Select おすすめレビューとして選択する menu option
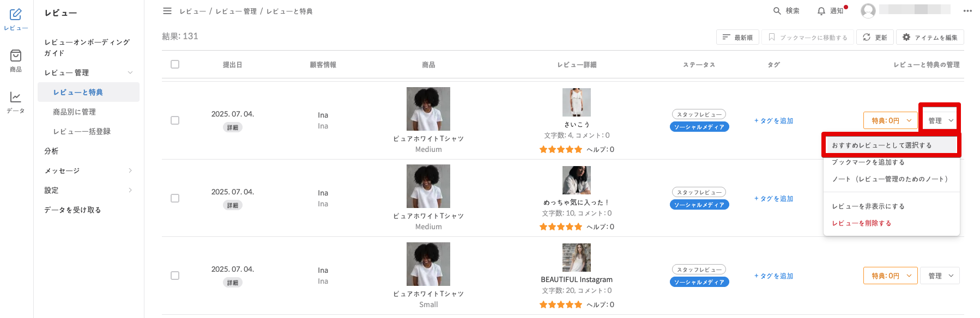 tap(881, 145)
